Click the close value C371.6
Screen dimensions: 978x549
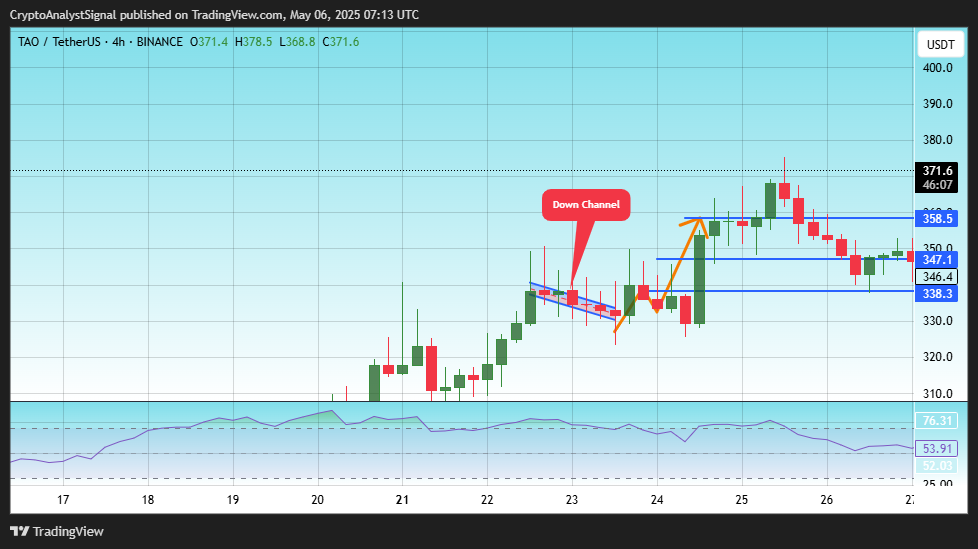[341, 42]
